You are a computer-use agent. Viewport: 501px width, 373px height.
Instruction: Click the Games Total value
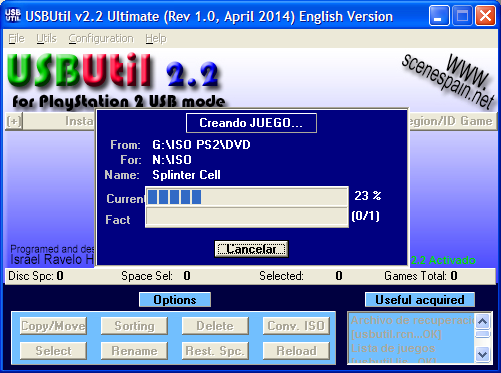coord(454,276)
